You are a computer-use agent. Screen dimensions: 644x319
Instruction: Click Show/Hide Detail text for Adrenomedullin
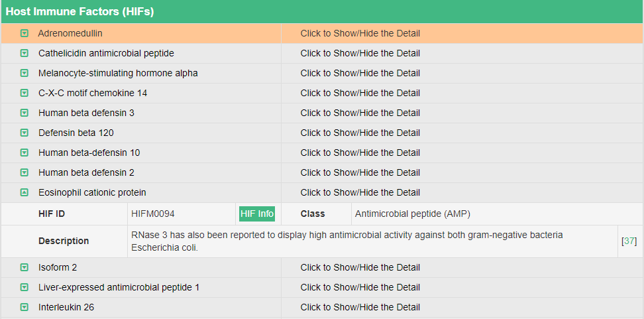point(360,33)
